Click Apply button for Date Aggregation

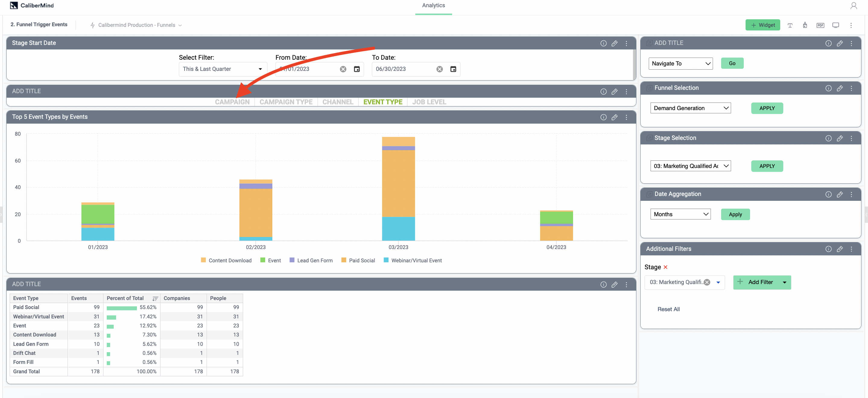coord(736,214)
